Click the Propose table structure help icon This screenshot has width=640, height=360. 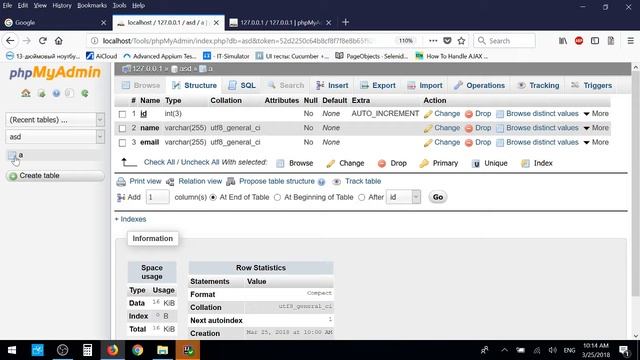click(x=322, y=182)
